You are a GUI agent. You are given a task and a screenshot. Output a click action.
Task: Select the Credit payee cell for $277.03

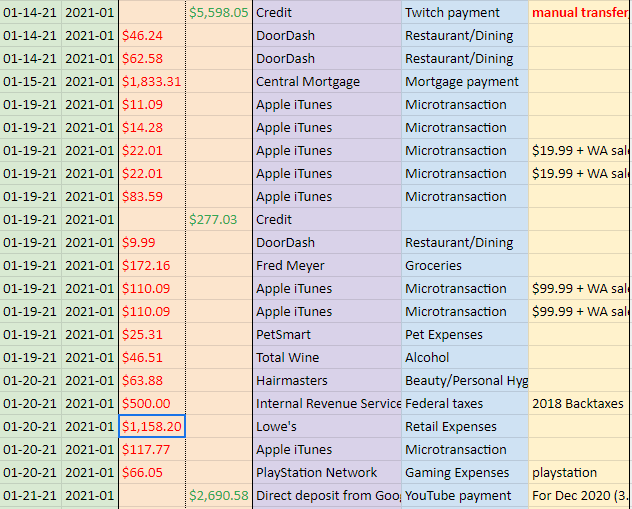327,219
